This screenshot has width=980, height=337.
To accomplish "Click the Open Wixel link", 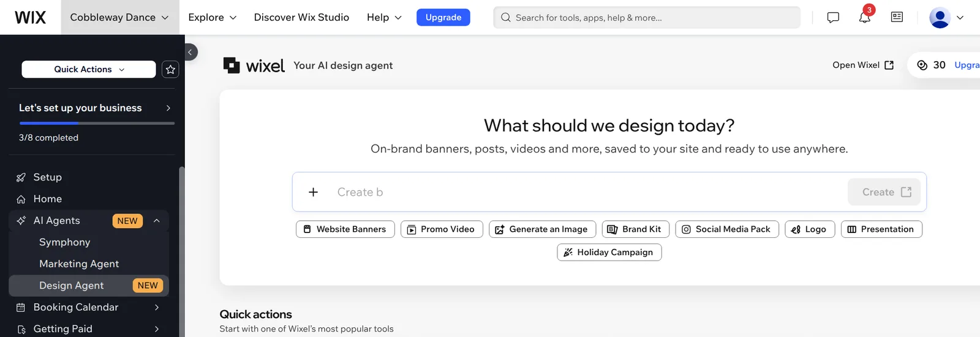I will tap(863, 65).
